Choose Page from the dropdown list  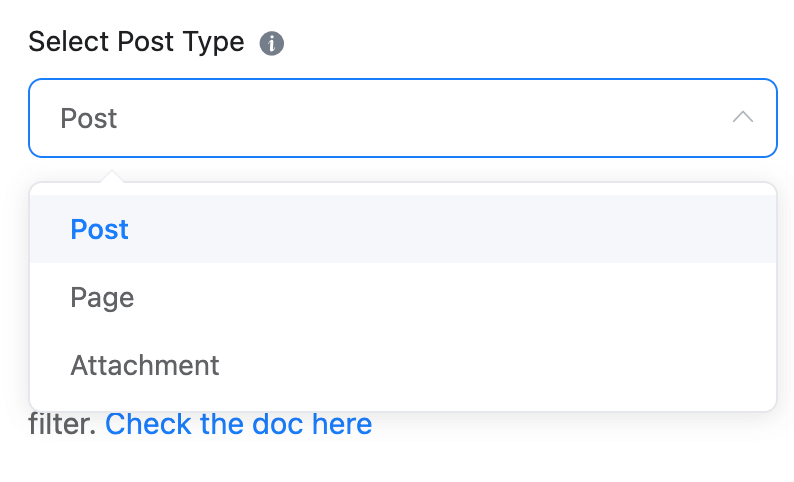click(102, 297)
